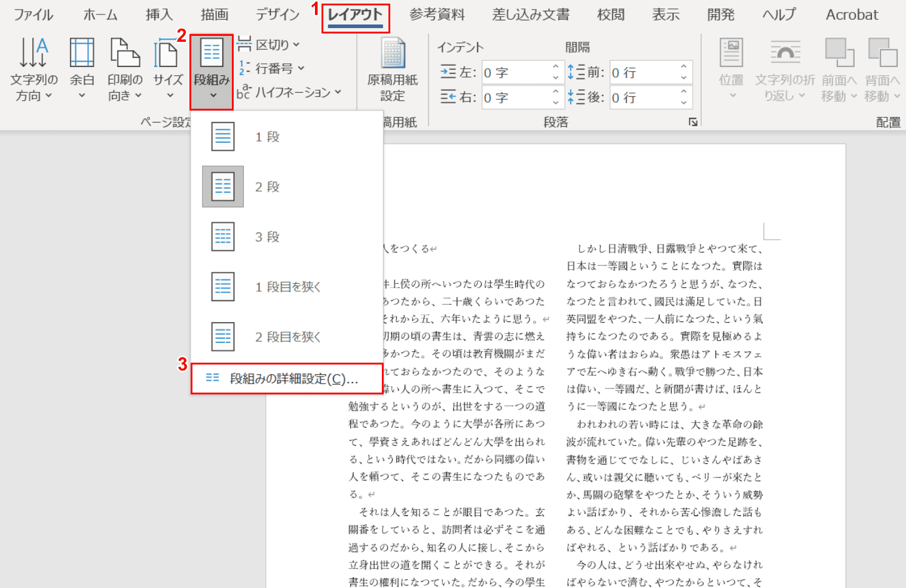The image size is (906, 588).
Task: Click the spacing before 前 icon
Action: coord(576,72)
